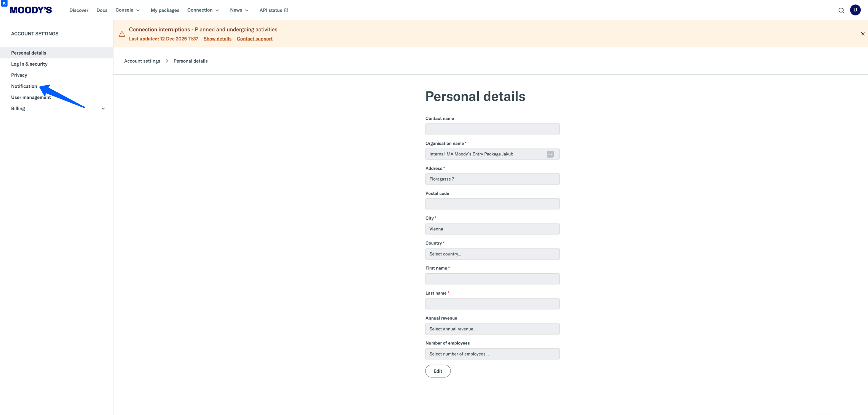The height and width of the screenshot is (415, 868).
Task: Open the Console dropdown menu
Action: pyautogui.click(x=127, y=10)
